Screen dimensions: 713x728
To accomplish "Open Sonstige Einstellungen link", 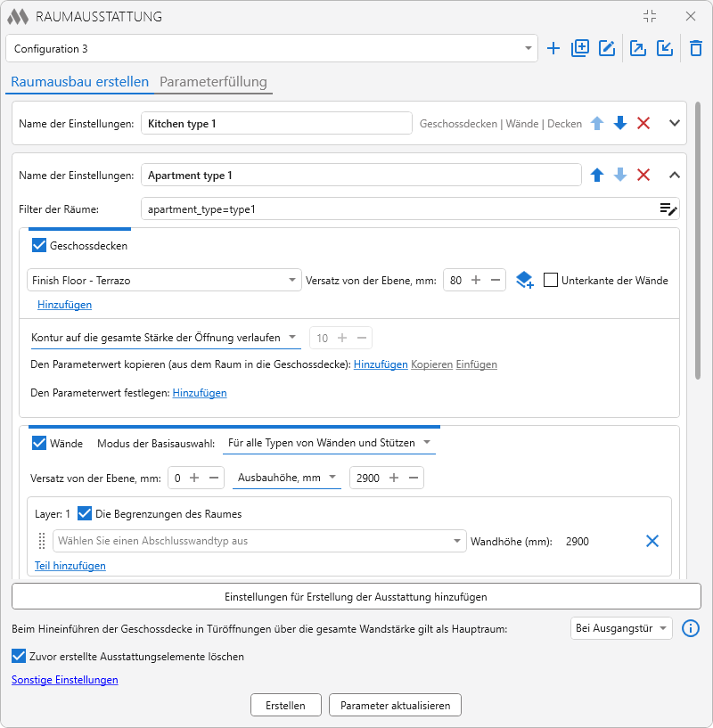I will pyautogui.click(x=64, y=679).
